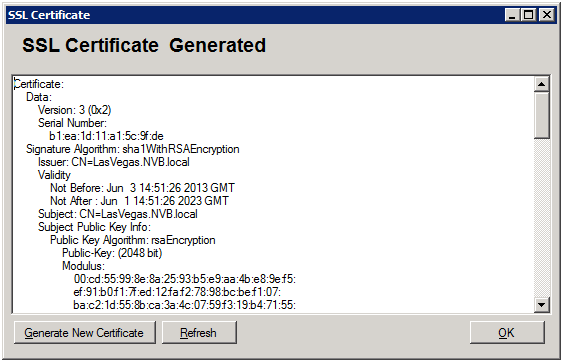Click the Refresh button
The width and height of the screenshot is (564, 363).
(x=199, y=332)
